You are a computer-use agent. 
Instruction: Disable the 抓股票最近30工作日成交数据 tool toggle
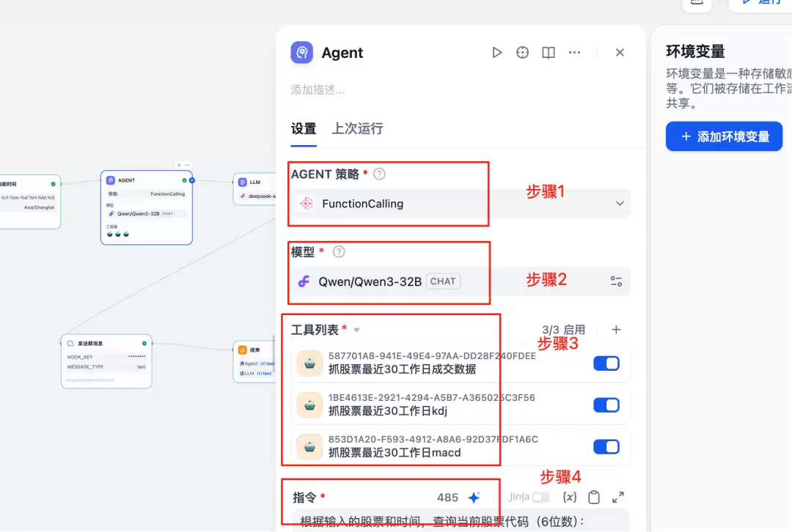point(606,363)
